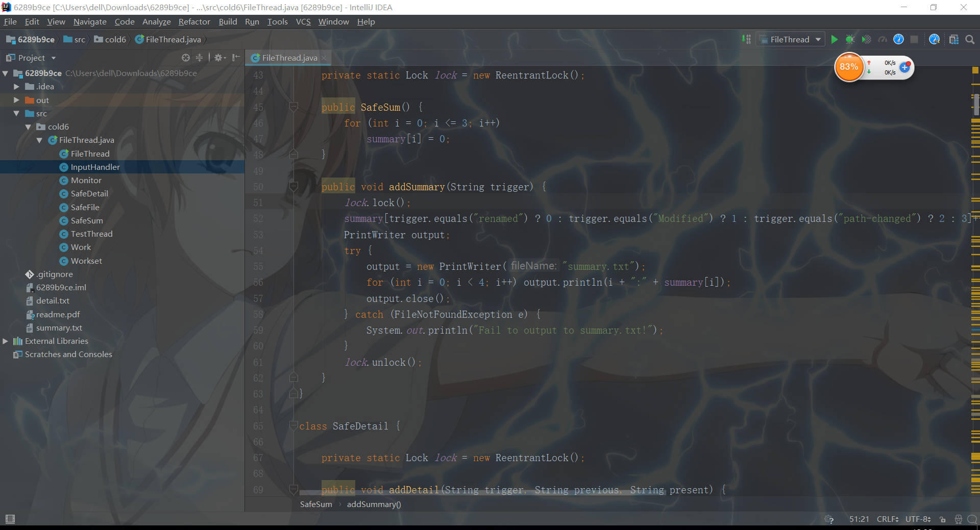Toggle the fold marker on line 45
The image size is (980, 530).
pos(293,107)
